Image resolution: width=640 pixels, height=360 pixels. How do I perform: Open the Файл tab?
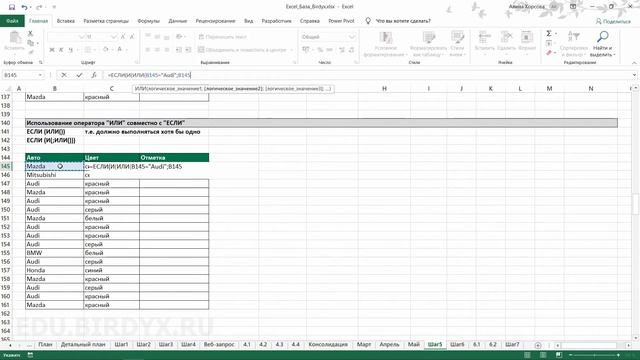coord(12,21)
